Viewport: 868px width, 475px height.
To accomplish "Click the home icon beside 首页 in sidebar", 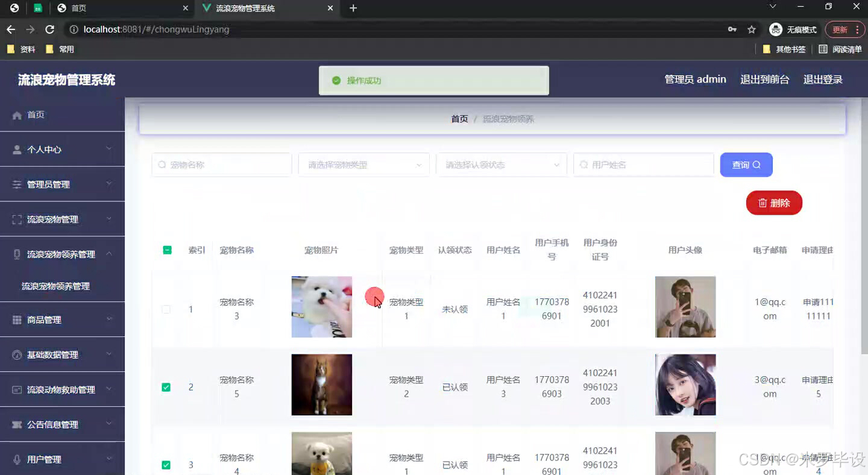I will tap(17, 115).
